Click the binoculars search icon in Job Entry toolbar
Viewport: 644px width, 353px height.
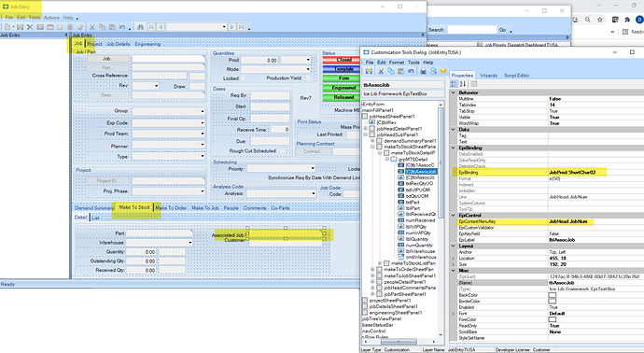140,27
